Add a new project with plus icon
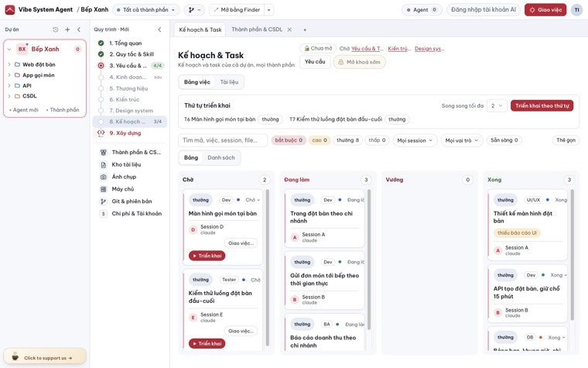The height and width of the screenshot is (368, 588). tap(67, 29)
